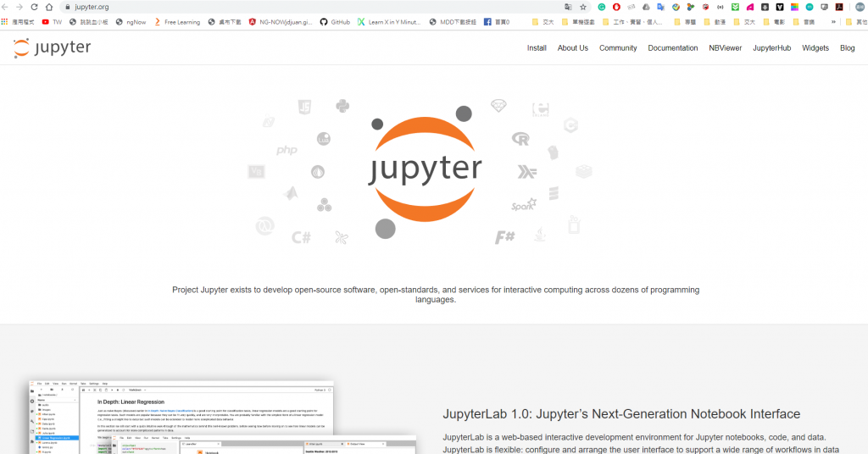Open the pink extension icon

point(750,7)
